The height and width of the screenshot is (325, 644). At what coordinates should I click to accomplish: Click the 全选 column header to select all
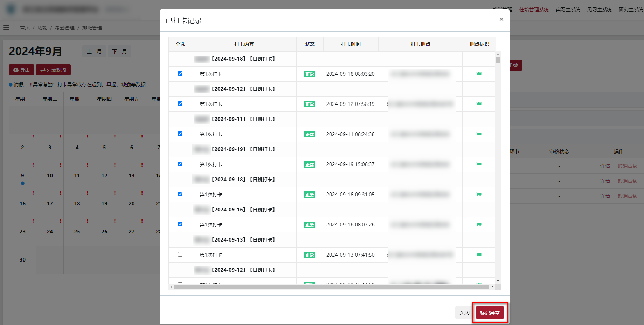(180, 44)
